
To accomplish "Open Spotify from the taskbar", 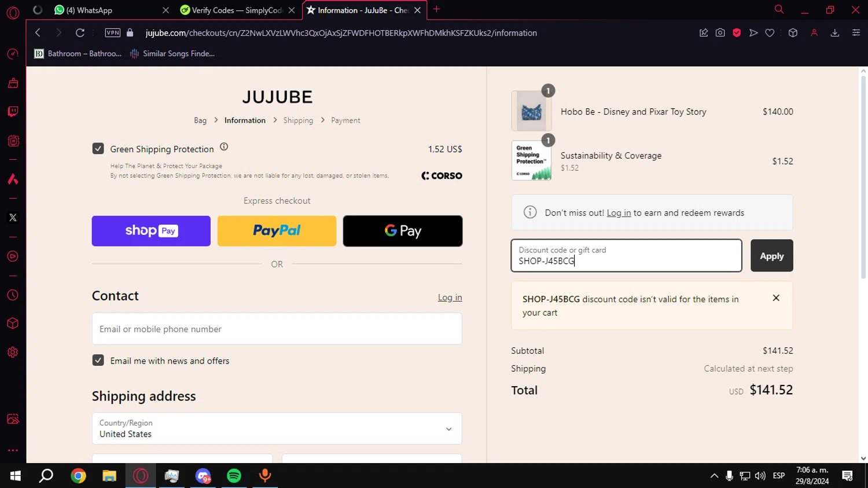I will 234,476.
